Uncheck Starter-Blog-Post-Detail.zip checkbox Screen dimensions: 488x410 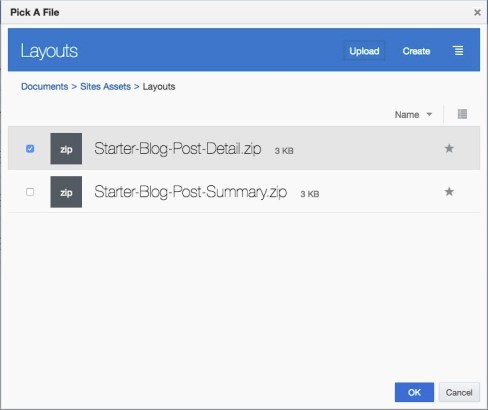point(30,148)
